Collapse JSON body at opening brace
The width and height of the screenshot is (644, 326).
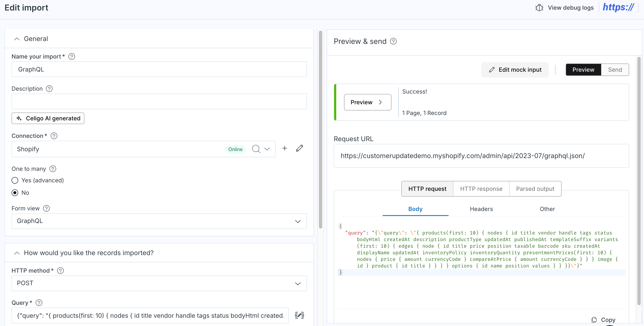[340, 226]
